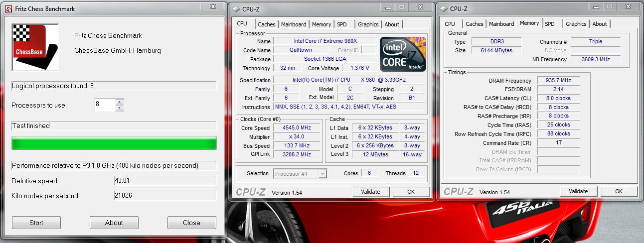Screen dimensions: 644x243
Task: Click the right CPU-Z window title icon
Action: coord(443,8)
